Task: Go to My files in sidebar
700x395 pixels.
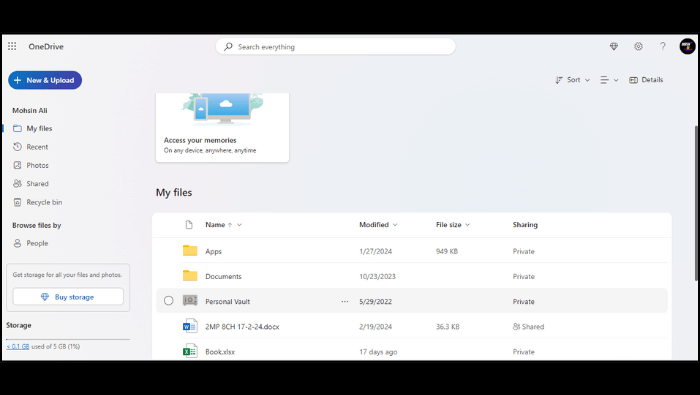Action: click(39, 129)
